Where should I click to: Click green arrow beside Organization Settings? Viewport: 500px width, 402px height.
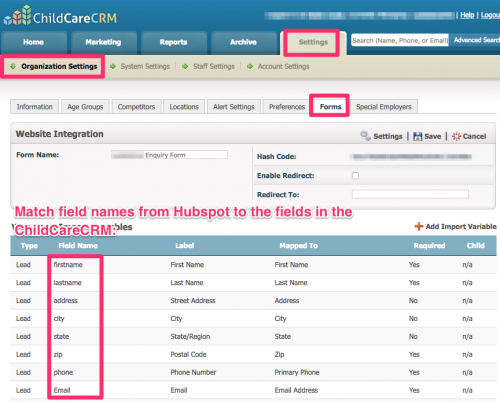coord(13,66)
